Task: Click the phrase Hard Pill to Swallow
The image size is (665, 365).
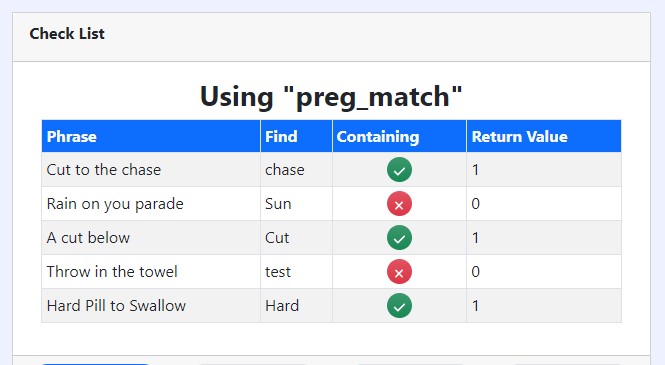Action: click(x=116, y=306)
